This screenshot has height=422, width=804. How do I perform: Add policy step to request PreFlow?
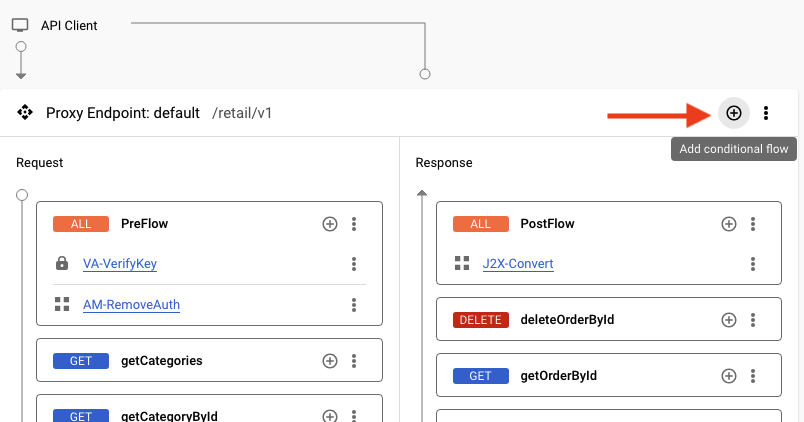329,224
